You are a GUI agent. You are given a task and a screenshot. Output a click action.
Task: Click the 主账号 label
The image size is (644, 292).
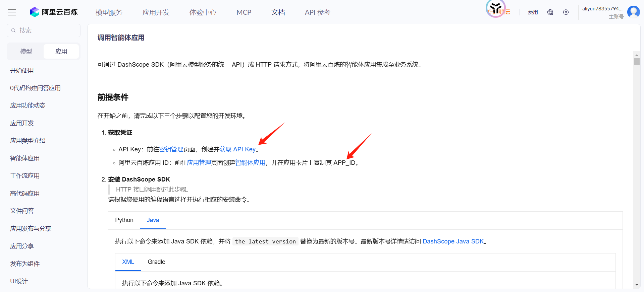click(x=616, y=17)
